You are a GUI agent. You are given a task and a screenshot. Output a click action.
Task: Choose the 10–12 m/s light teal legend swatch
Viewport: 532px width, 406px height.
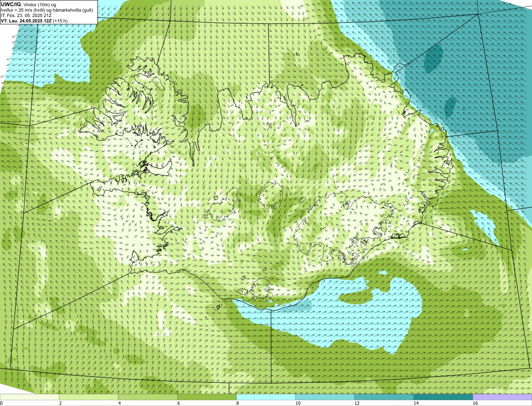325,397
